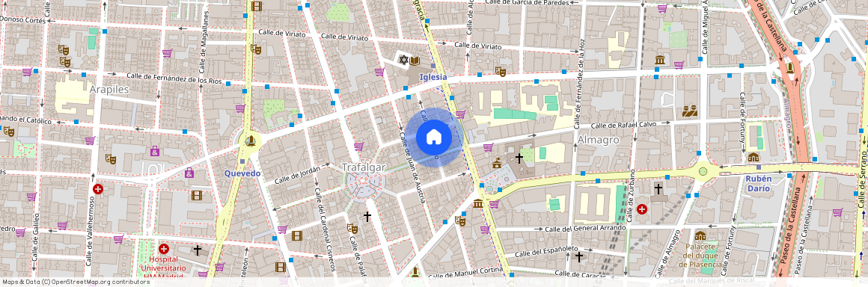Select museum icon near Calle de Miguel
This screenshot has width=868, height=287.
coord(659,60)
